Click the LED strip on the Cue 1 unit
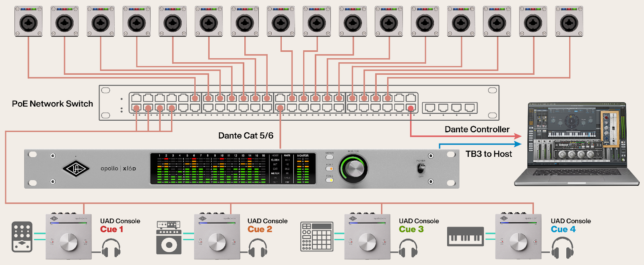The height and width of the screenshot is (265, 644). 69,223
